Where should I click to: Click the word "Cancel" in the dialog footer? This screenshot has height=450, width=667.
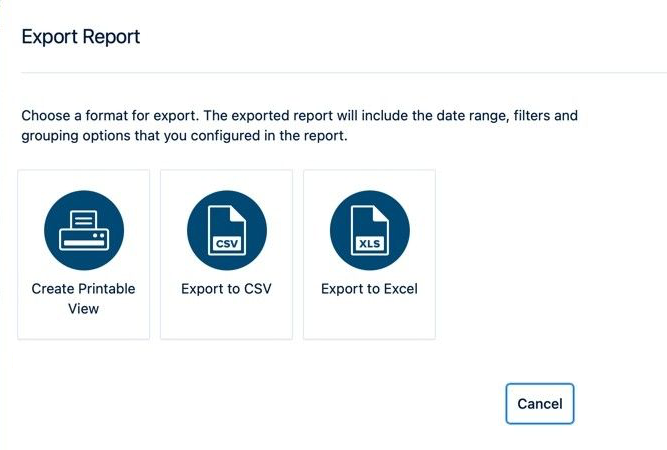(540, 404)
